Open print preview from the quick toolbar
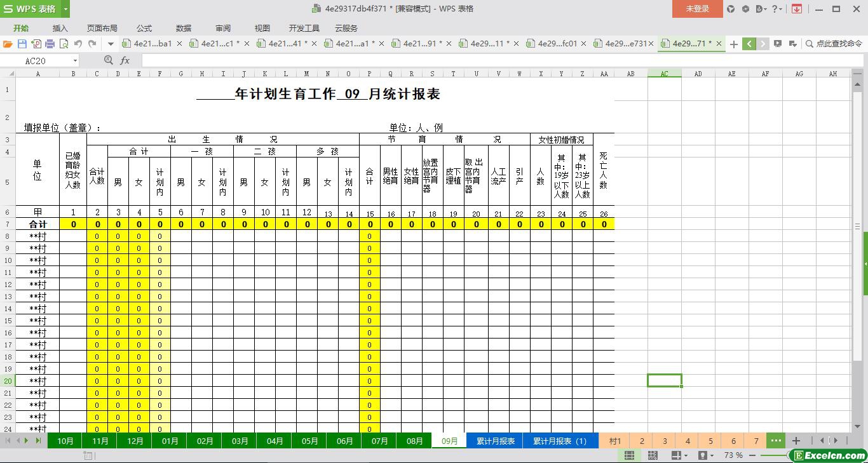Viewport: 868px width, 463px height. point(64,44)
